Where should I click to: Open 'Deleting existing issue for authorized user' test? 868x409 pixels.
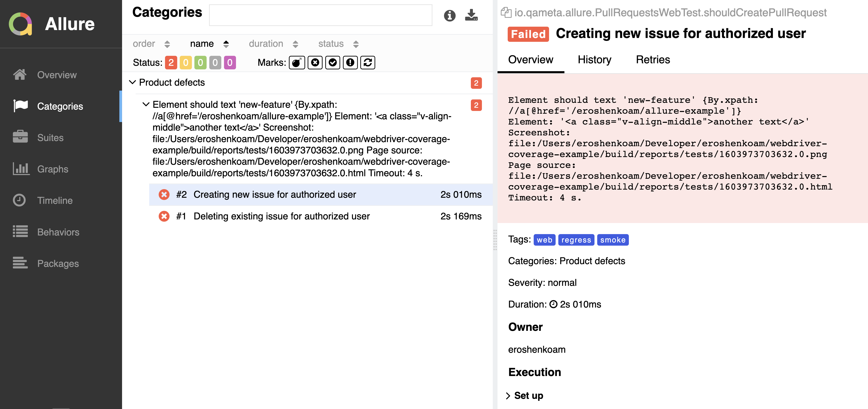coord(281,216)
